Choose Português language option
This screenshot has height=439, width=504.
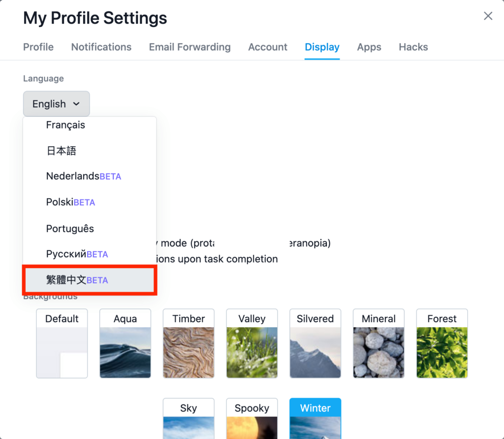(x=90, y=229)
